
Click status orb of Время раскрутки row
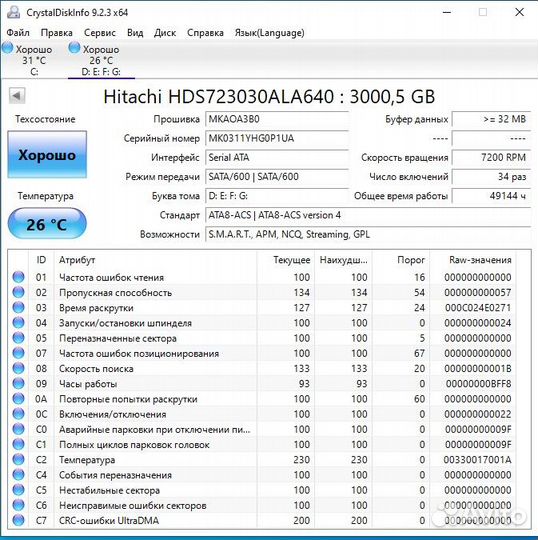(x=18, y=307)
